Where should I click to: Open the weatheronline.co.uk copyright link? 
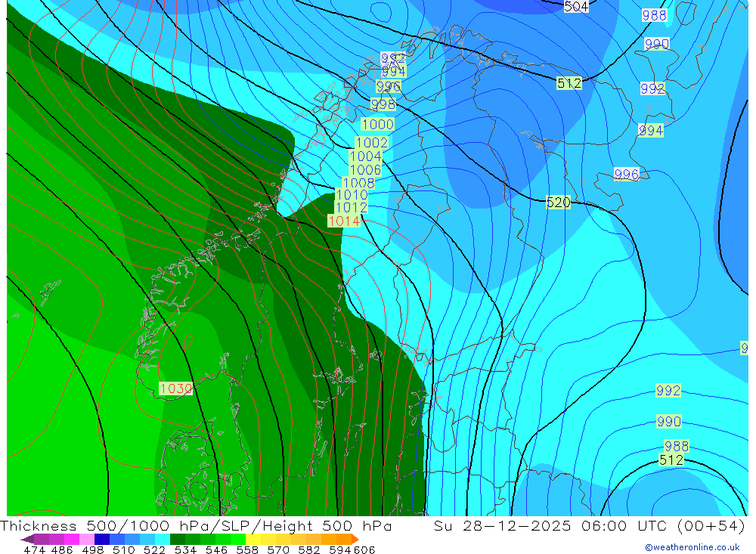coord(692,547)
